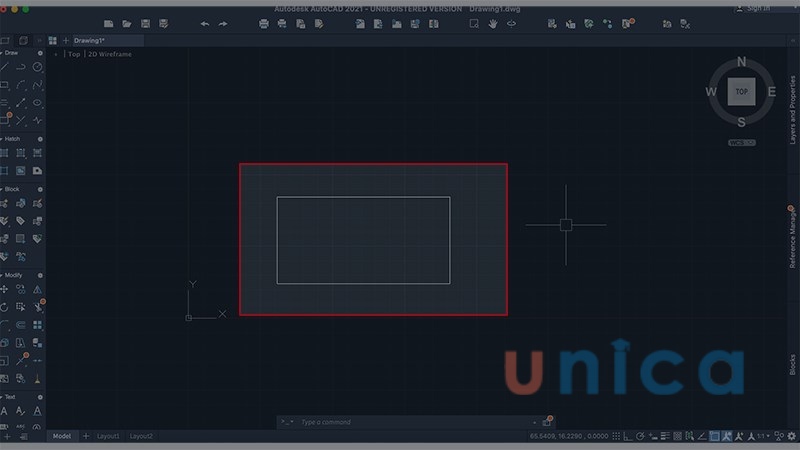Click the Save toolbar icon
This screenshot has height=450, width=800.
point(145,24)
